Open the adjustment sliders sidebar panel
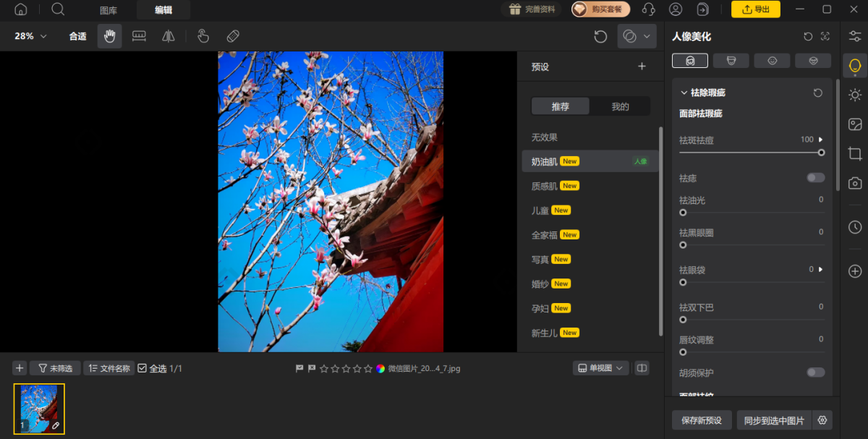 tap(855, 36)
